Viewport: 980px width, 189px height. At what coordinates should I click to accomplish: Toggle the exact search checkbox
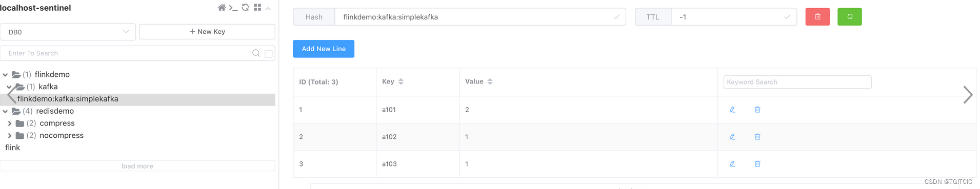tap(268, 53)
